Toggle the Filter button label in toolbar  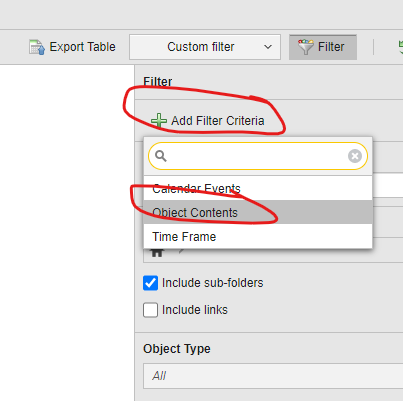point(331,47)
